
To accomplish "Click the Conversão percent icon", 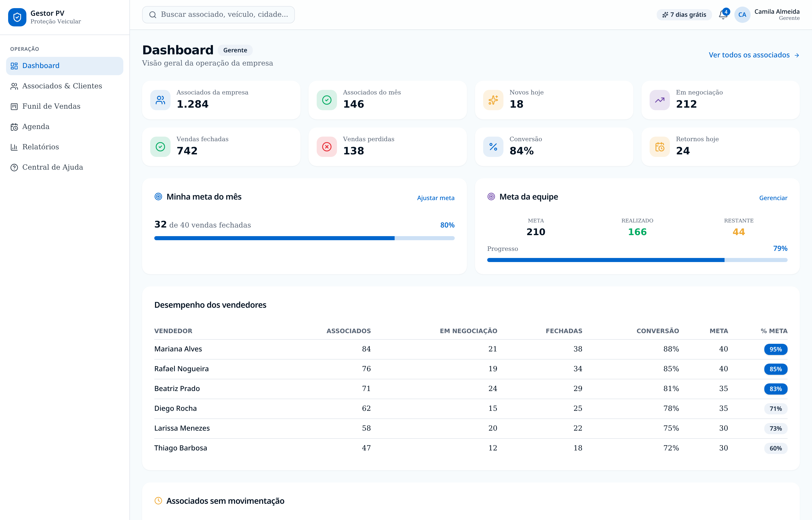I will pyautogui.click(x=493, y=147).
